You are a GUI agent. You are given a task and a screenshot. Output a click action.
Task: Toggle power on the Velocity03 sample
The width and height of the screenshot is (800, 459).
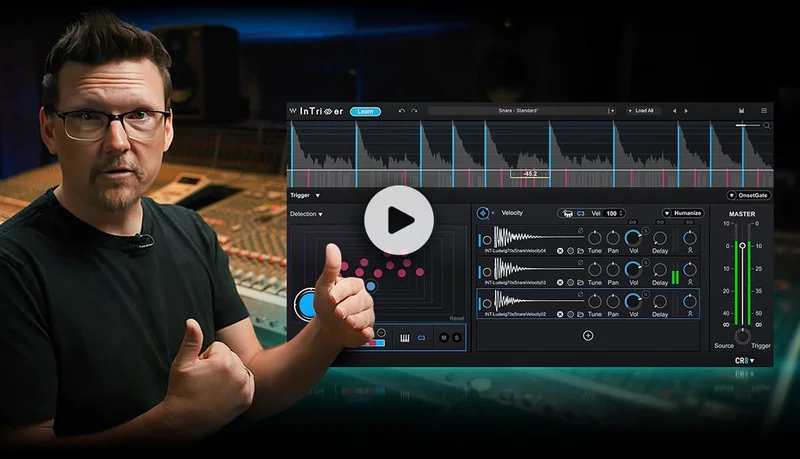coord(487,272)
